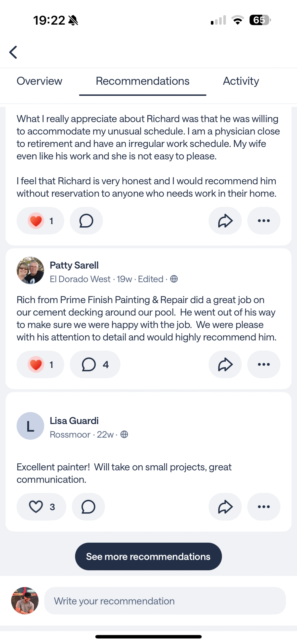Open the Activity tab

click(x=241, y=81)
